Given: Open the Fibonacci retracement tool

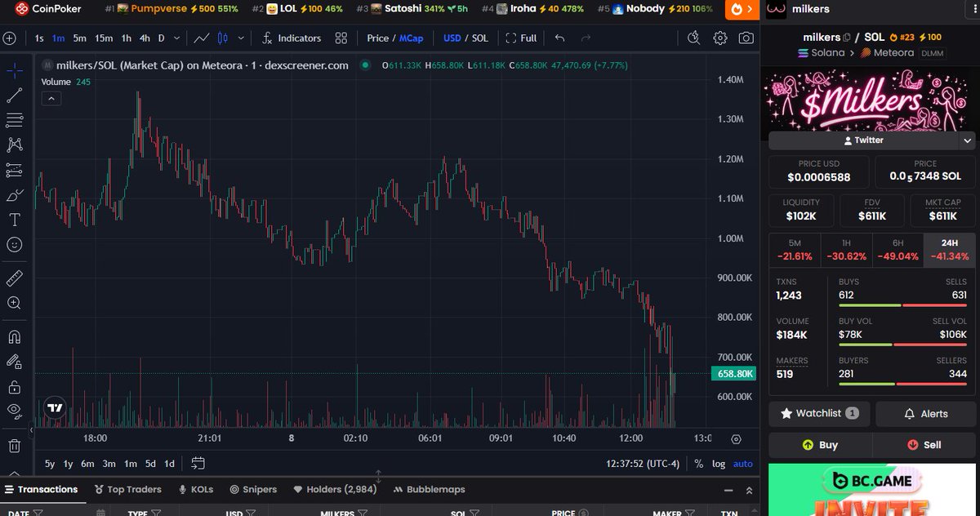Looking at the screenshot, I should (14, 121).
